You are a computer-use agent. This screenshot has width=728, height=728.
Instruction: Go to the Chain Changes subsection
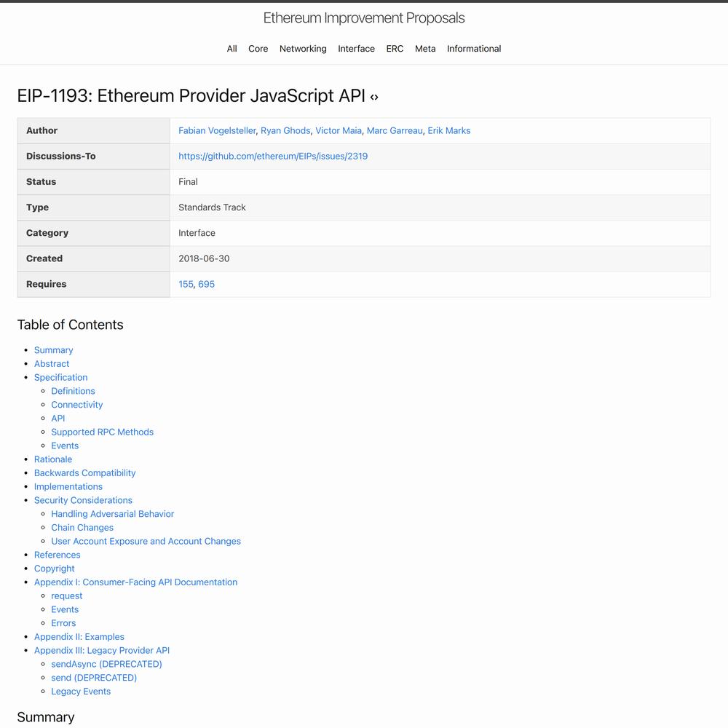pyautogui.click(x=82, y=527)
